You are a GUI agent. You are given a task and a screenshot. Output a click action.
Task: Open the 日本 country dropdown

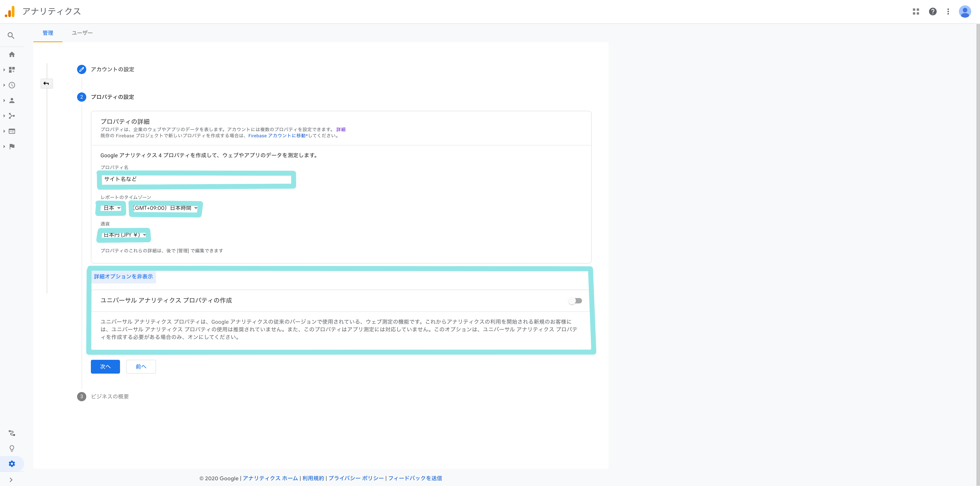pos(112,208)
